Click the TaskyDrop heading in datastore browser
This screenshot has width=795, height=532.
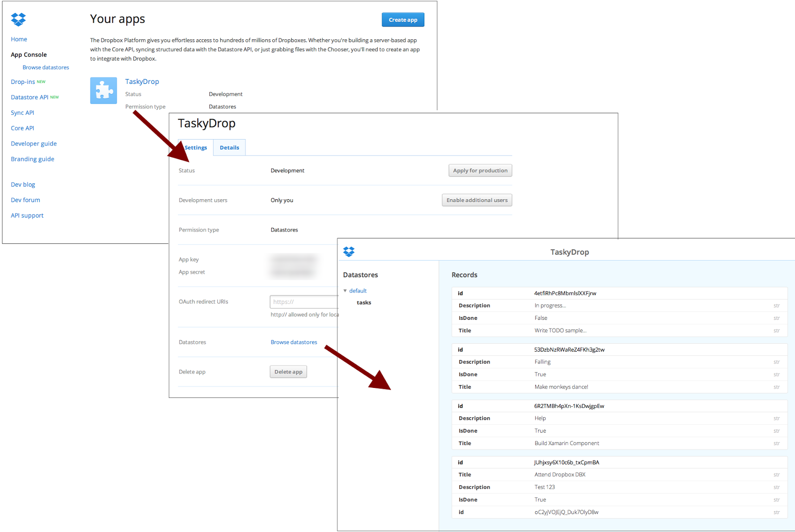[569, 252]
